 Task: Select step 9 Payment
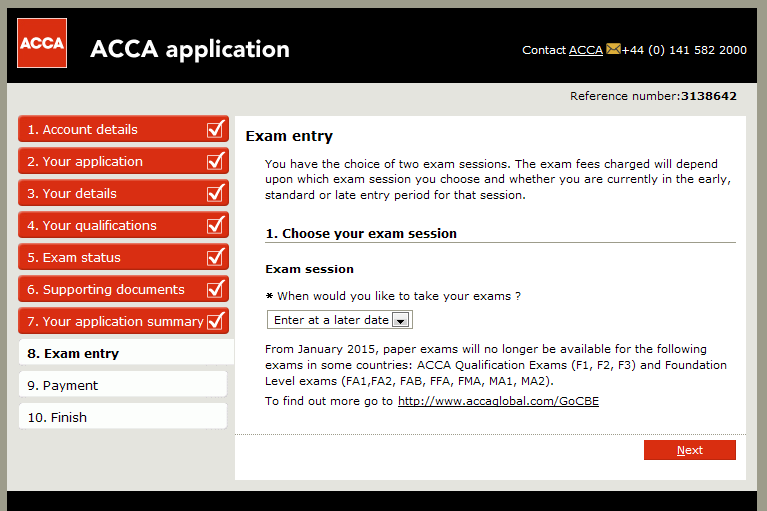pyautogui.click(x=123, y=385)
